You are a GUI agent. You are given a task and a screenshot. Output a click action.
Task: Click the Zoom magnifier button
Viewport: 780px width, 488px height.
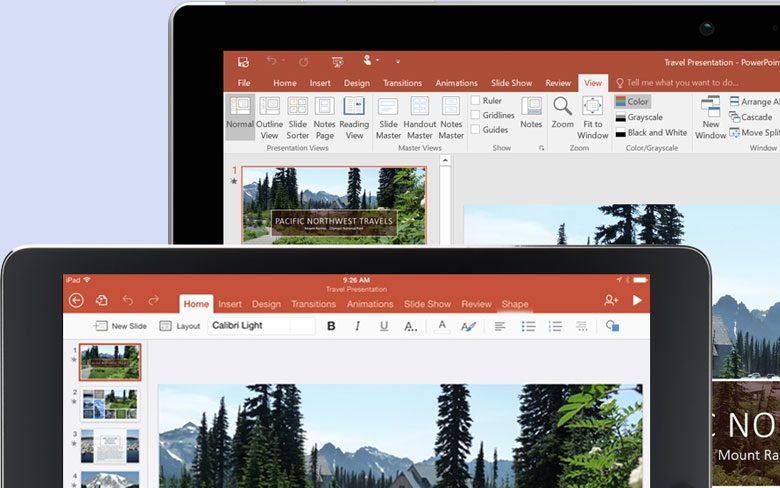[563, 113]
